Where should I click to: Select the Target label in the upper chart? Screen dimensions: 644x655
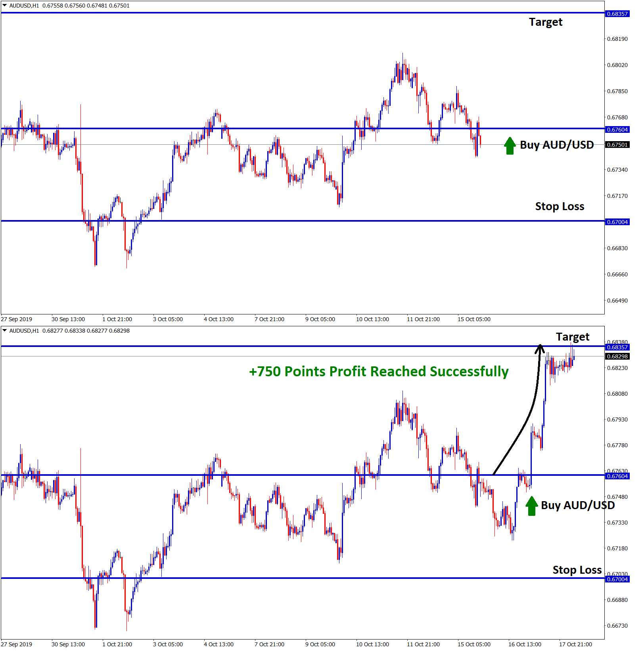pyautogui.click(x=546, y=22)
